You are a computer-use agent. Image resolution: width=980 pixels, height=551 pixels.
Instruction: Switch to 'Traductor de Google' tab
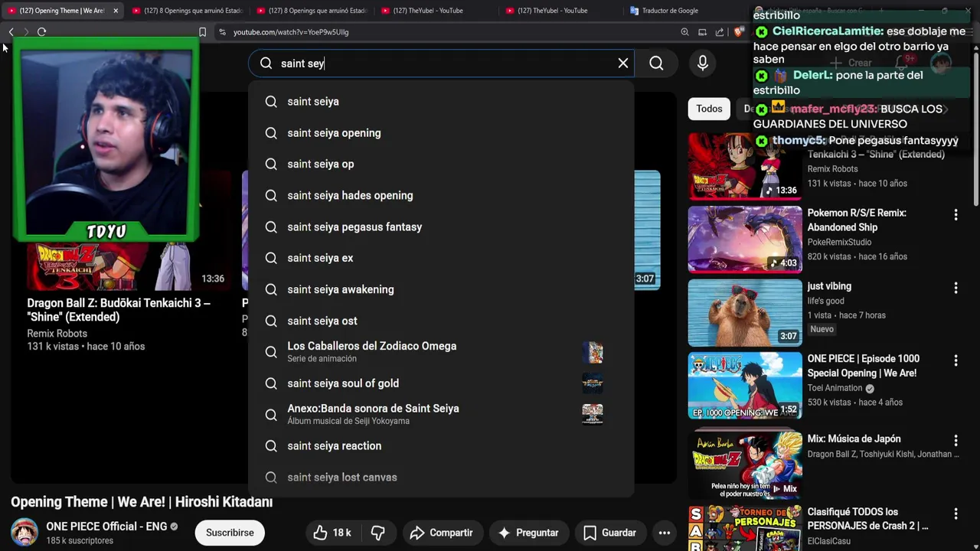click(686, 11)
